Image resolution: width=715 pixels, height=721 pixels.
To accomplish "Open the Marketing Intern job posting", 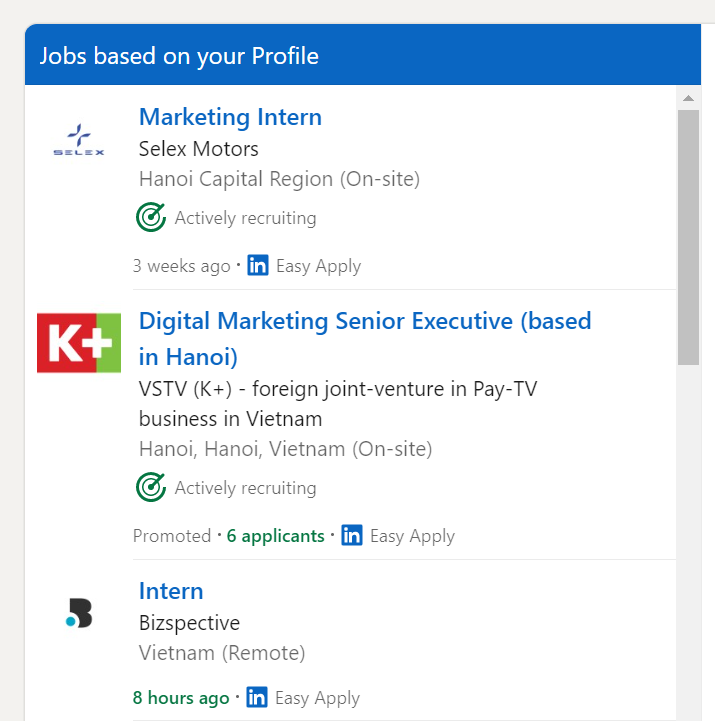I will [x=230, y=117].
